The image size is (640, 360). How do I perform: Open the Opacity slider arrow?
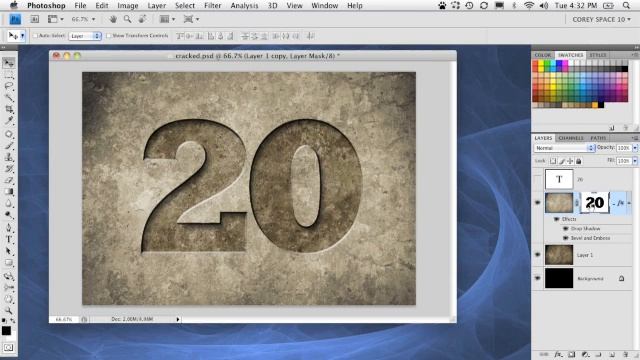[x=635, y=148]
